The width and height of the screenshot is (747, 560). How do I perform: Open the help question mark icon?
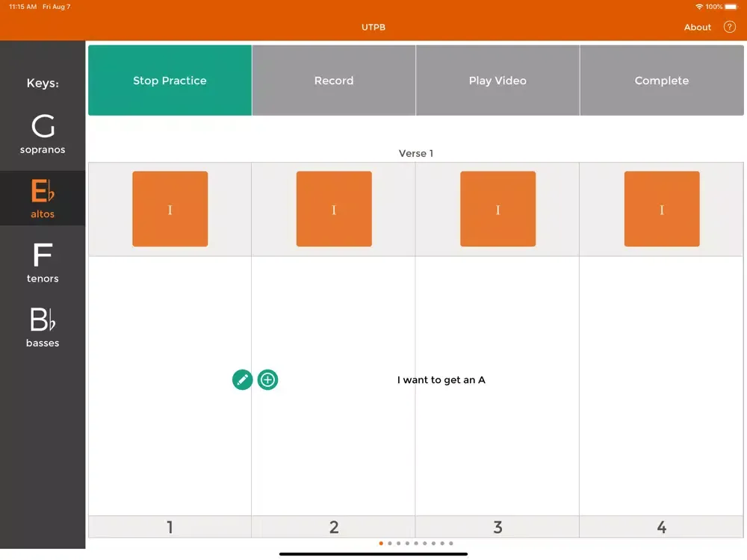pyautogui.click(x=729, y=27)
